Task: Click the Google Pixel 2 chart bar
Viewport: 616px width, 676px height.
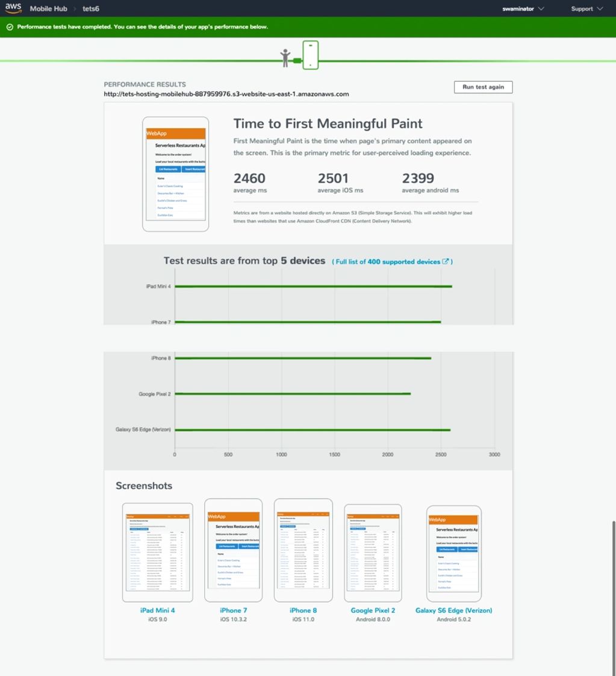Action: click(x=293, y=394)
